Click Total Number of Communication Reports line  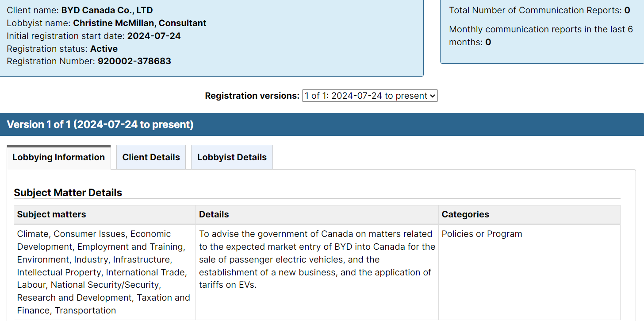click(x=539, y=10)
